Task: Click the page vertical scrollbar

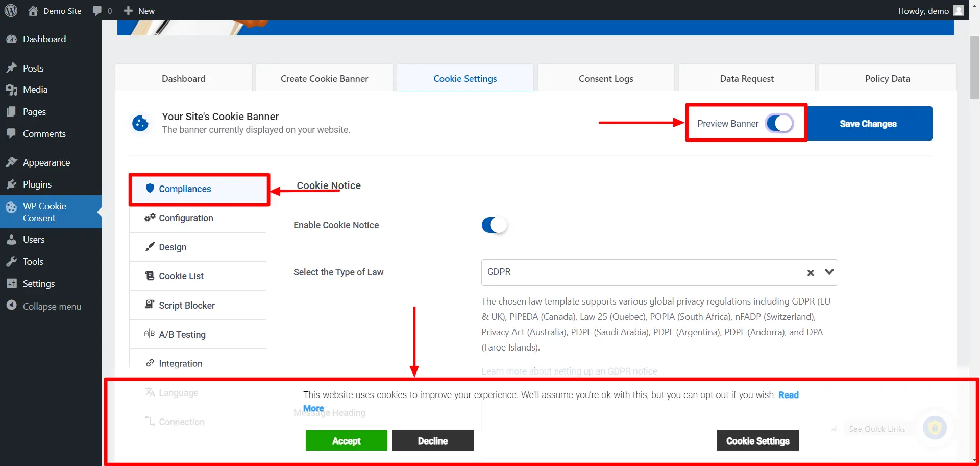Action: point(974,66)
